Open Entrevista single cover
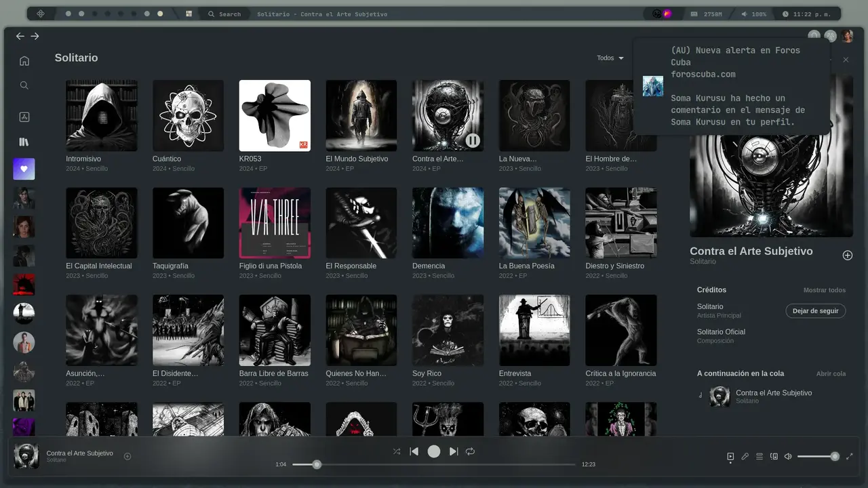 point(534,330)
